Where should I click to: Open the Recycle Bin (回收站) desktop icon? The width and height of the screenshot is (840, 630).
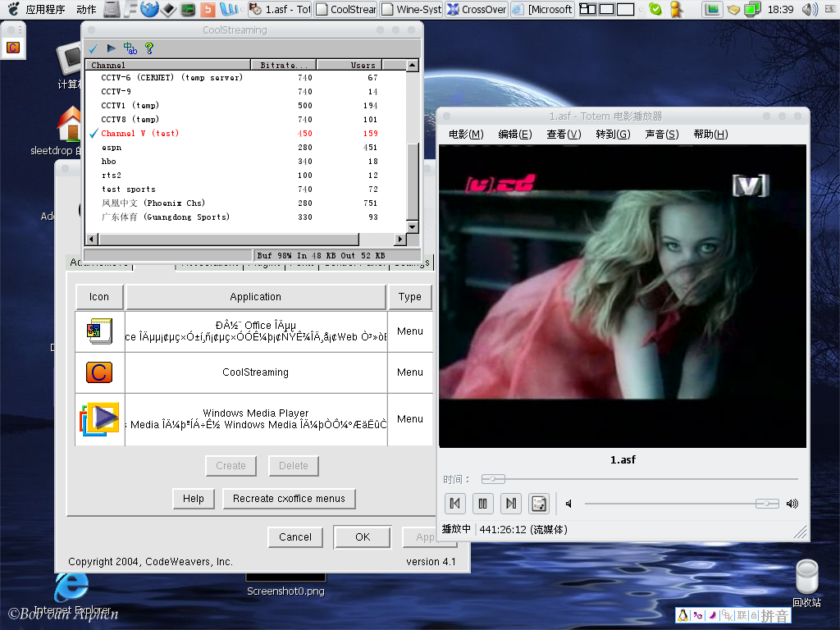pyautogui.click(x=807, y=577)
